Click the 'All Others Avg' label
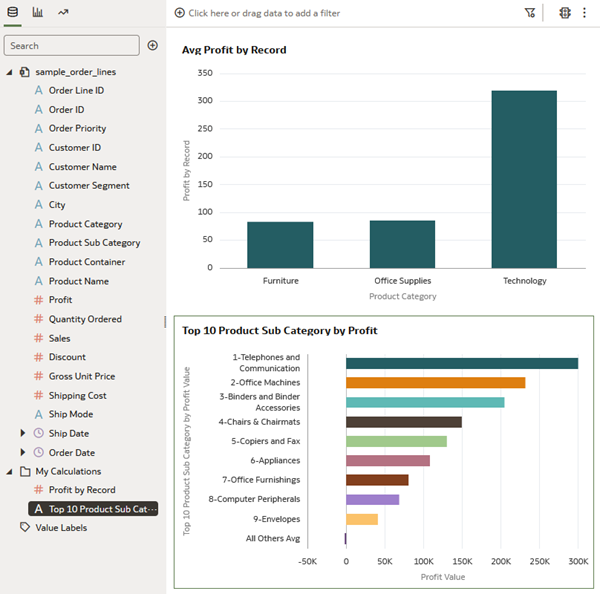This screenshot has width=600, height=594. point(273,539)
